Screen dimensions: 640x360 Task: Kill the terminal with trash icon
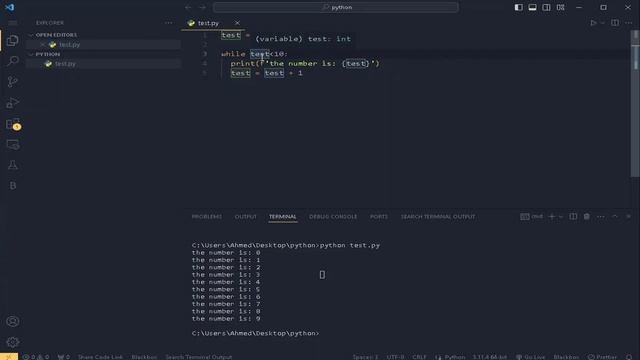coord(587,217)
